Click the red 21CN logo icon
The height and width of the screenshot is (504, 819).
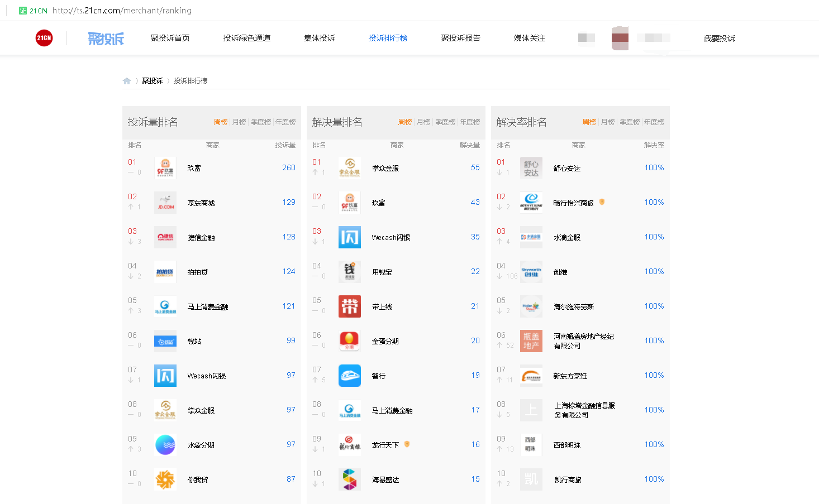[x=44, y=38]
